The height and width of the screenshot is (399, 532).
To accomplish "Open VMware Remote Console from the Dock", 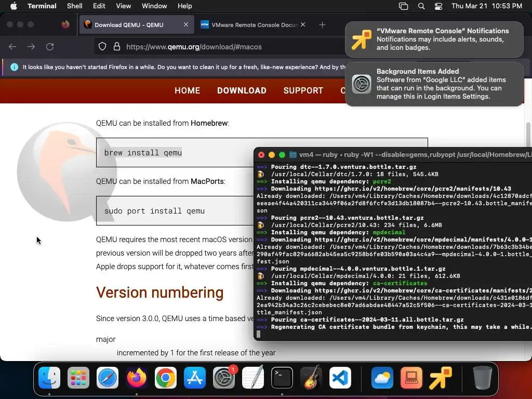I will [x=441, y=378].
